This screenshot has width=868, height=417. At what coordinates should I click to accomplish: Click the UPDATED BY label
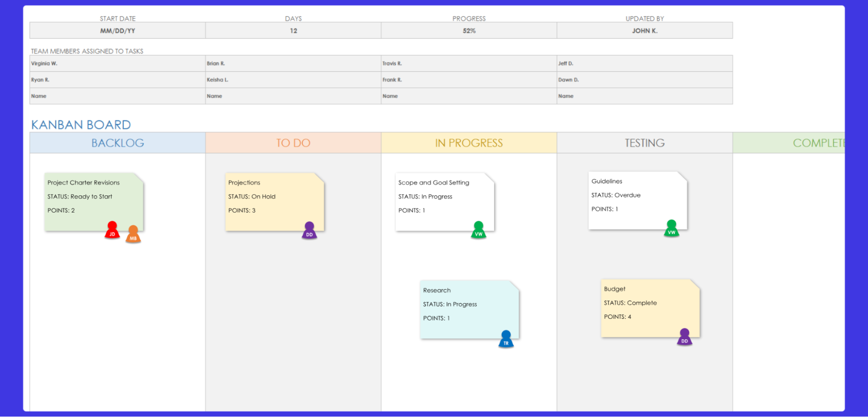point(645,19)
